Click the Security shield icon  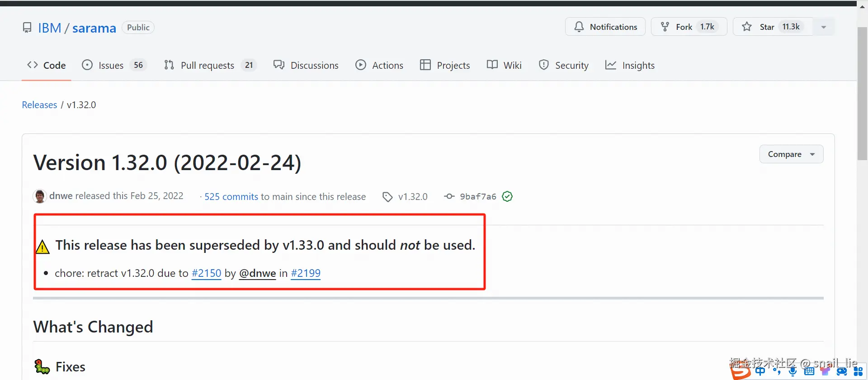pos(544,65)
